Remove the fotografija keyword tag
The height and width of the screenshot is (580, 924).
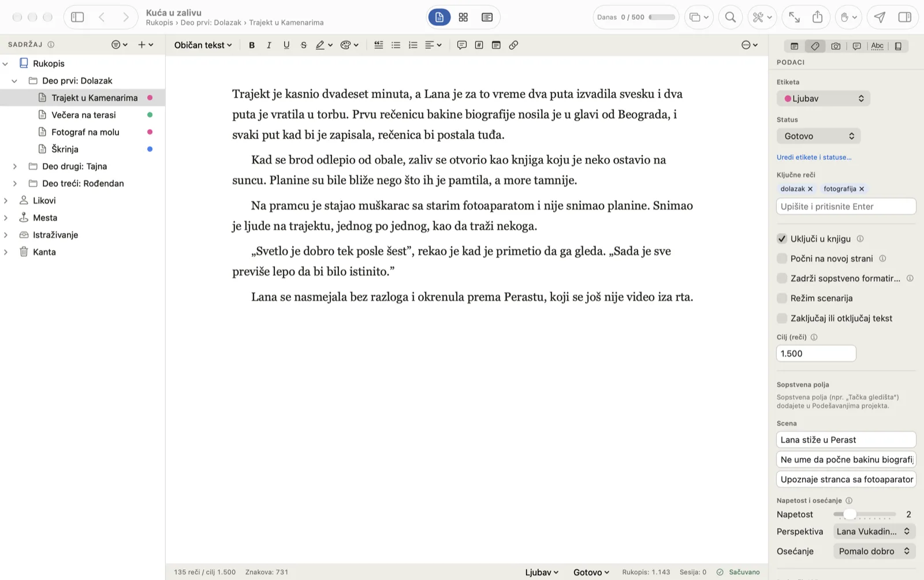(862, 189)
